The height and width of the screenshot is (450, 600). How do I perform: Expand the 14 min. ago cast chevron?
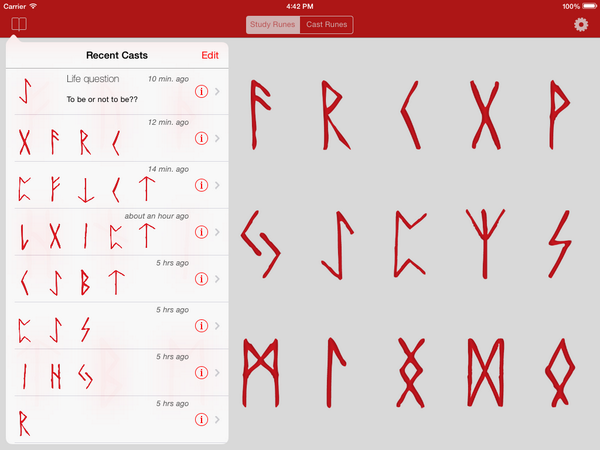(x=217, y=185)
